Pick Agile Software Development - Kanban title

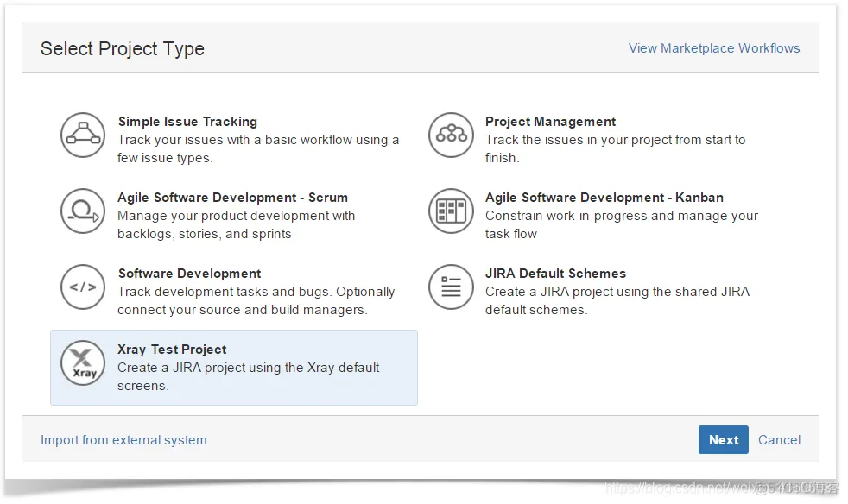click(604, 198)
